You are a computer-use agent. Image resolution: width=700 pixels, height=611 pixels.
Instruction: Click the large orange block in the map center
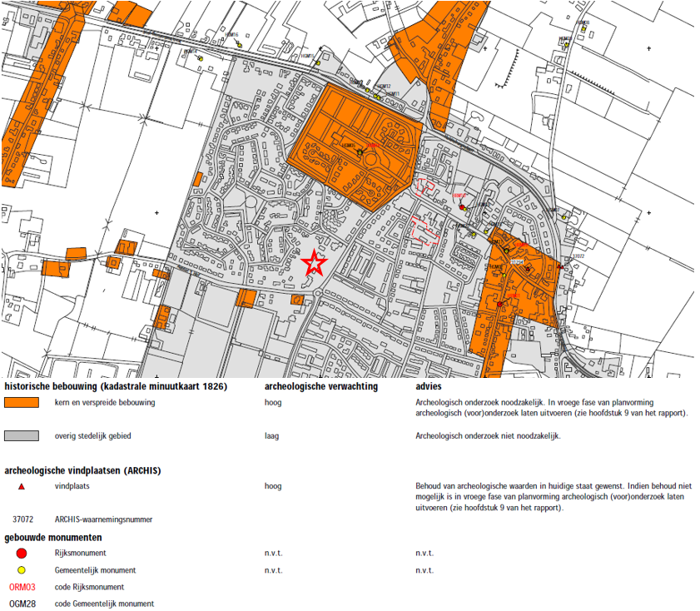355,147
